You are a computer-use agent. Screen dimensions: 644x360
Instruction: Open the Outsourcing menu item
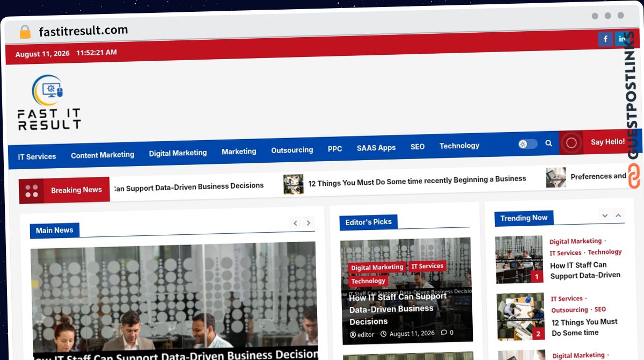[x=292, y=150]
